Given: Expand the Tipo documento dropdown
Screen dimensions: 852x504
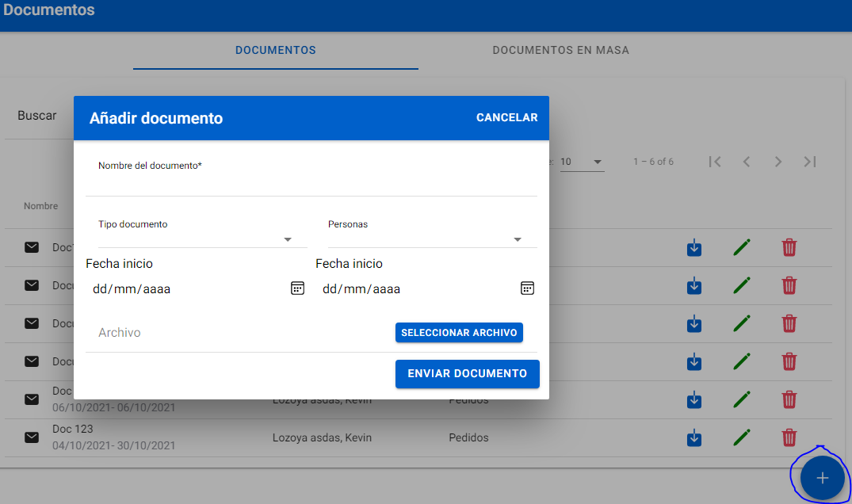Looking at the screenshot, I should (288, 239).
